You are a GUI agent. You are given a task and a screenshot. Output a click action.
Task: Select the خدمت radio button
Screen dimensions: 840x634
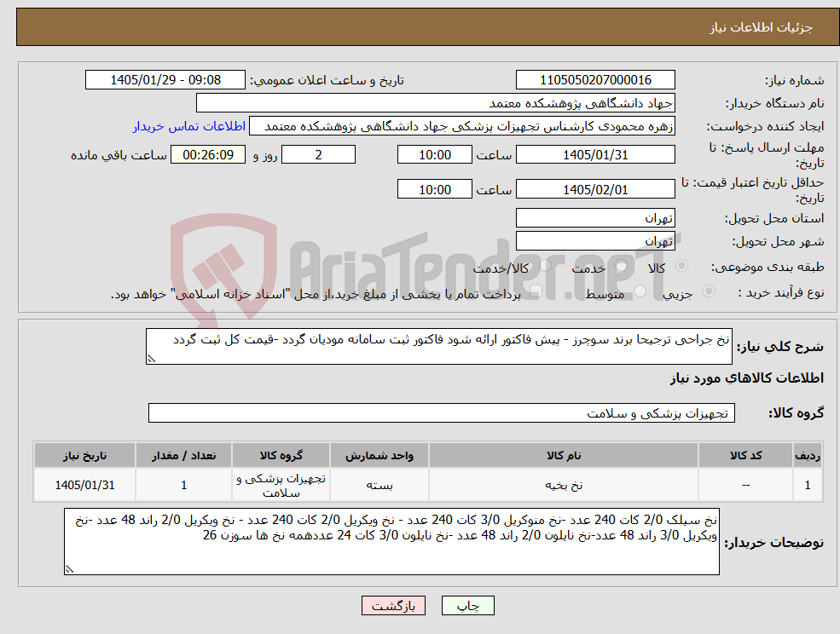(622, 266)
